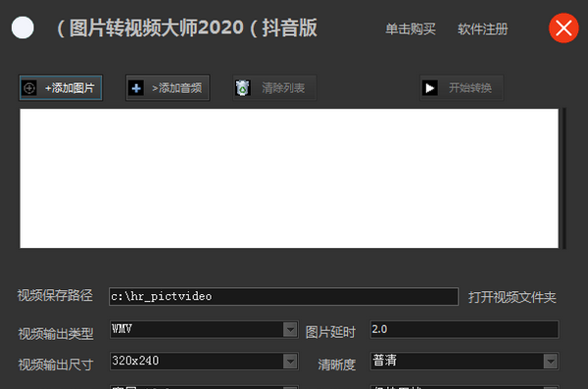Click the 视频保存路径 label

coord(55,295)
